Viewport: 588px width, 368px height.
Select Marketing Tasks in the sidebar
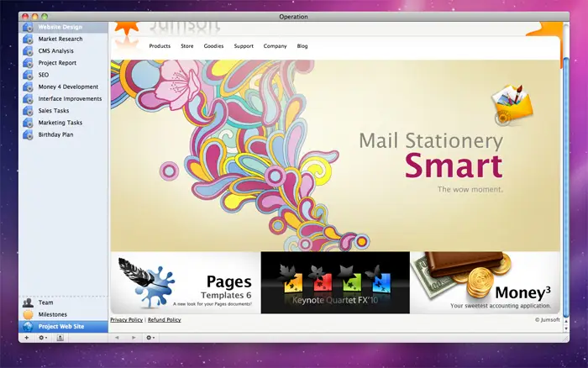tap(60, 123)
